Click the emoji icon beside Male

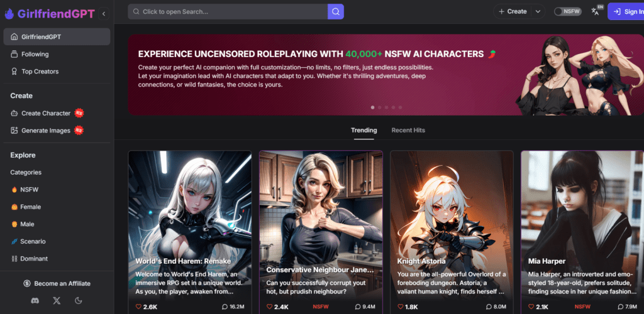(14, 224)
